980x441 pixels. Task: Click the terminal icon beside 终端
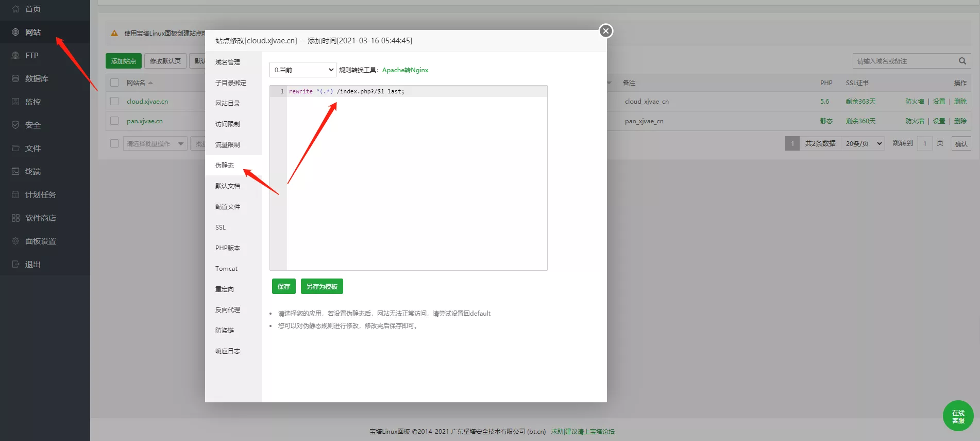click(x=15, y=171)
